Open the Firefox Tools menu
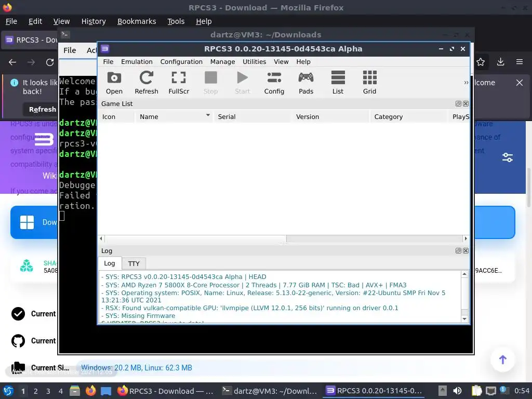The image size is (532, 399). click(176, 21)
